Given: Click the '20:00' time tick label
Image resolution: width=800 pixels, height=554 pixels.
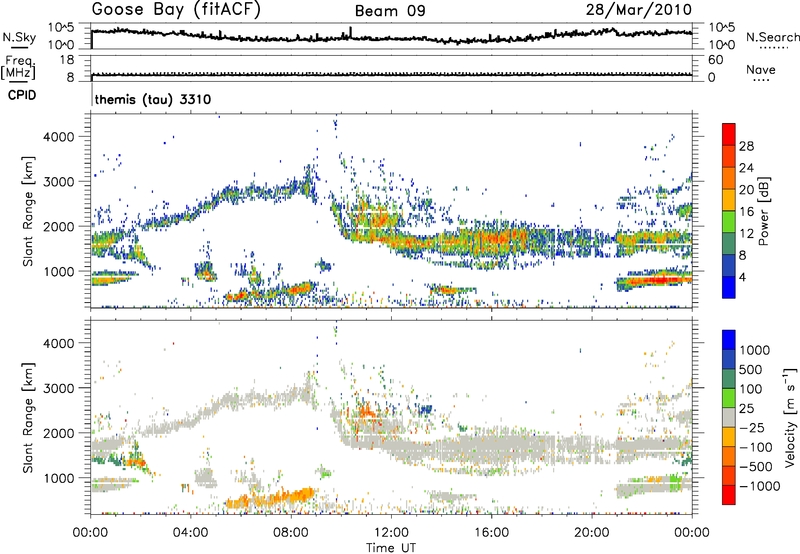Looking at the screenshot, I should pos(592,533).
